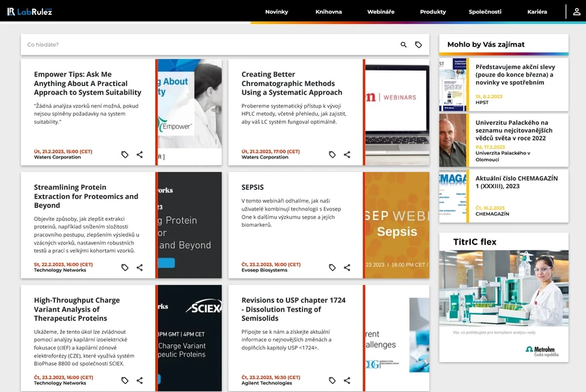The width and height of the screenshot is (586, 392).
Task: Click tag icon on Empower Tips card
Action: point(125,154)
